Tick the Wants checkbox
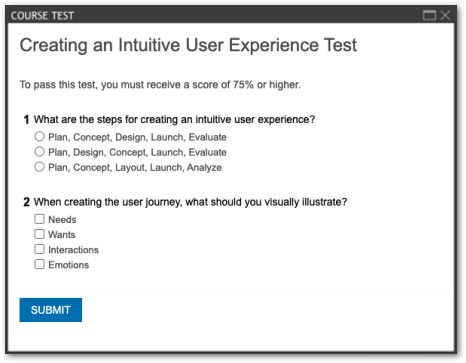 [39, 234]
